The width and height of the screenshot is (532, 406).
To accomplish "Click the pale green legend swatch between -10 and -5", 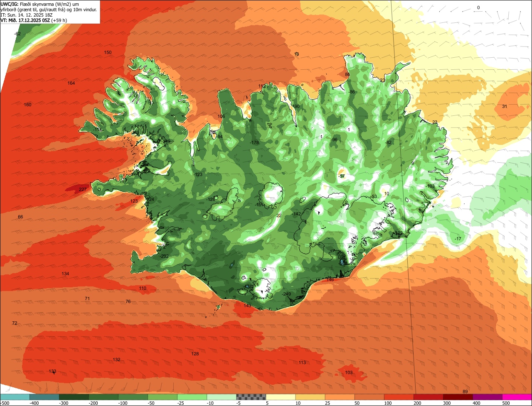I will tap(222, 397).
